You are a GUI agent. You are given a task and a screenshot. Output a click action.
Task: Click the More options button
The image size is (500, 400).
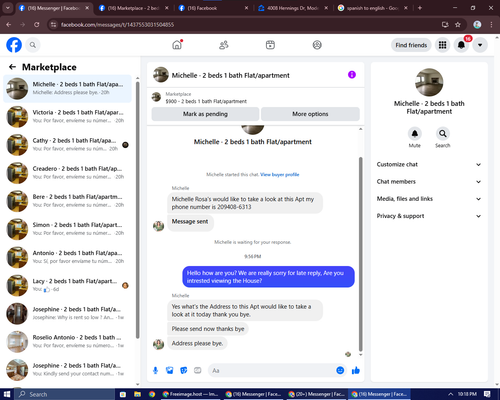[310, 114]
